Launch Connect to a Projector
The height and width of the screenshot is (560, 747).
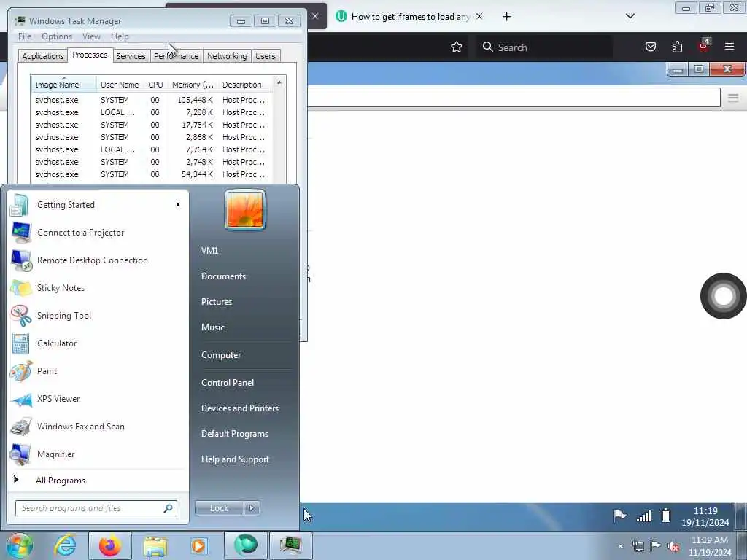98,233
